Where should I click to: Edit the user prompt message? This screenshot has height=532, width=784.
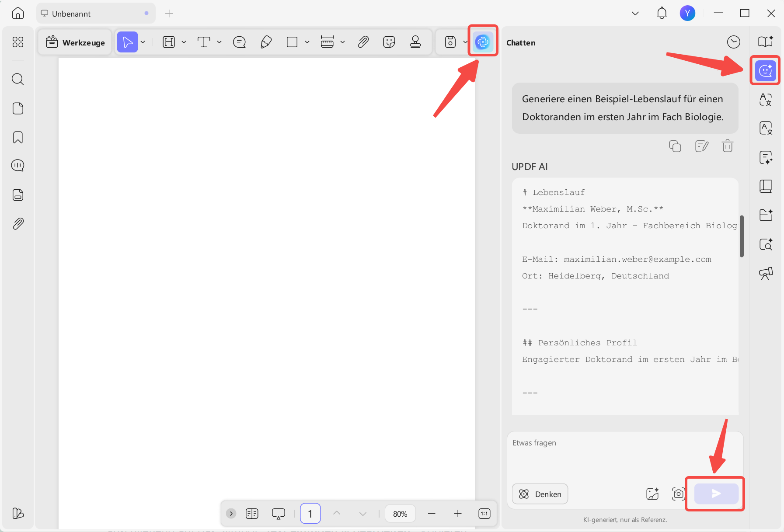point(701,146)
